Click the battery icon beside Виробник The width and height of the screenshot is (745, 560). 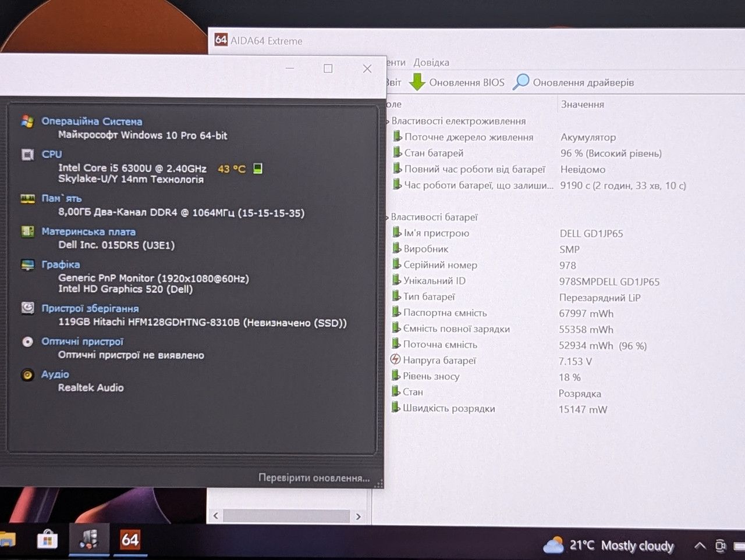tap(396, 248)
